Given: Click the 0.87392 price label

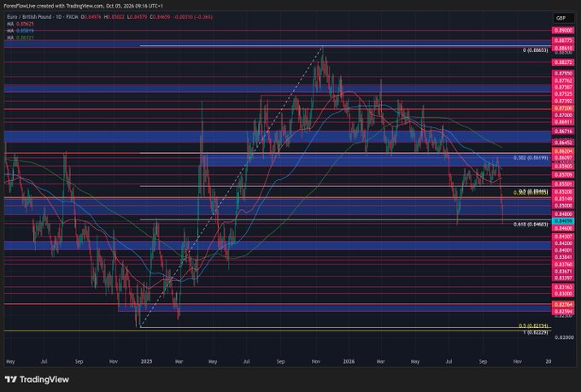Looking at the screenshot, I should (563, 101).
